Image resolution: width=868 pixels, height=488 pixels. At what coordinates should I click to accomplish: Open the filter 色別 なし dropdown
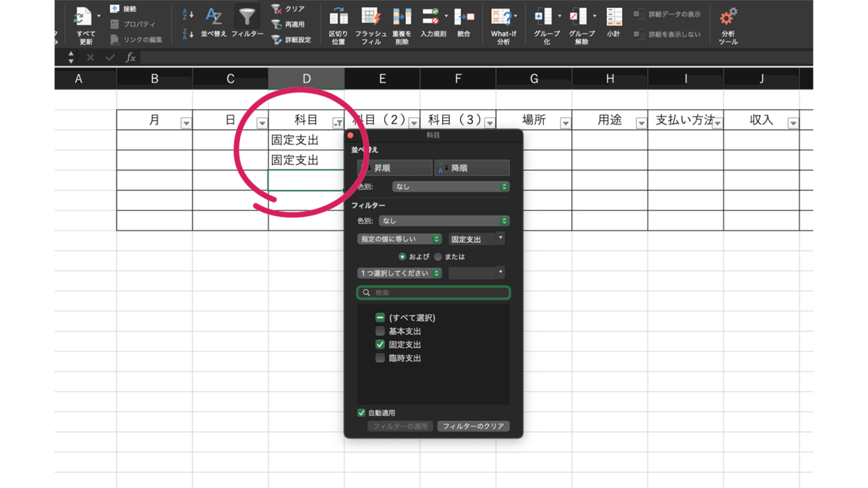[444, 221]
